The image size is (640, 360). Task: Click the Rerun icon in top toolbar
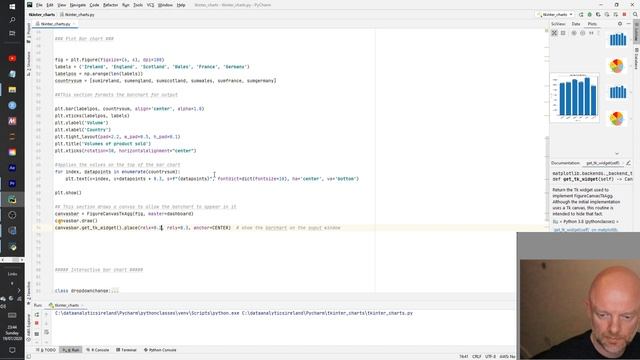pyautogui.click(x=581, y=15)
